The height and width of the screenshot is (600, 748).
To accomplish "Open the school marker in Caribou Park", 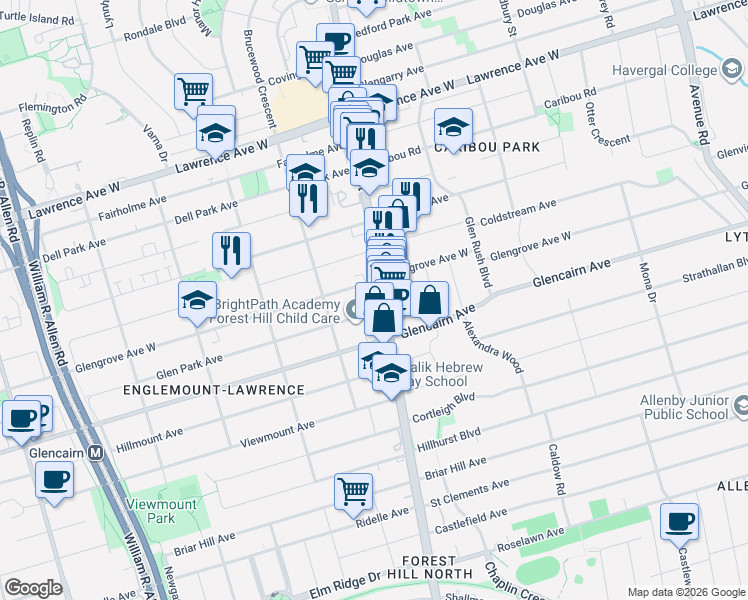I will (x=453, y=126).
